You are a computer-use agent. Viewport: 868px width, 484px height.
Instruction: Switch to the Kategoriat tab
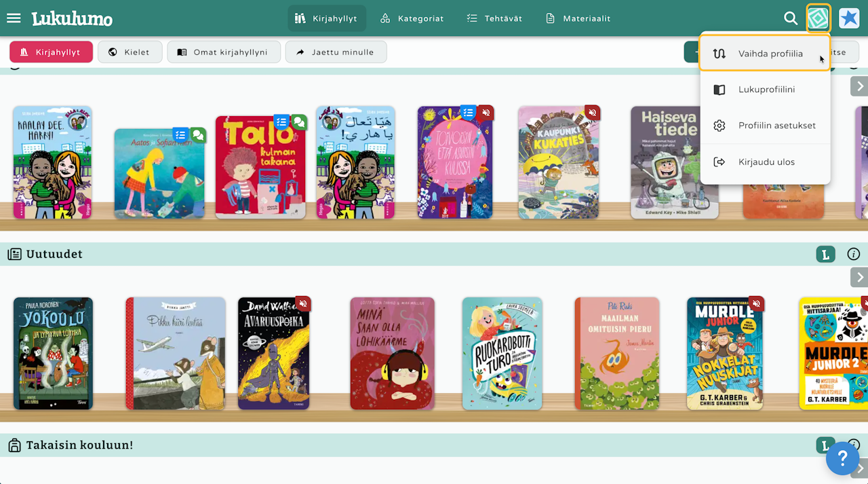[412, 18]
